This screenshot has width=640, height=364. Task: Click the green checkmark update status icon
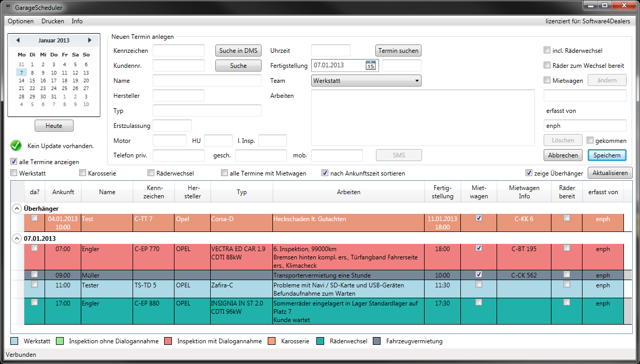click(17, 146)
